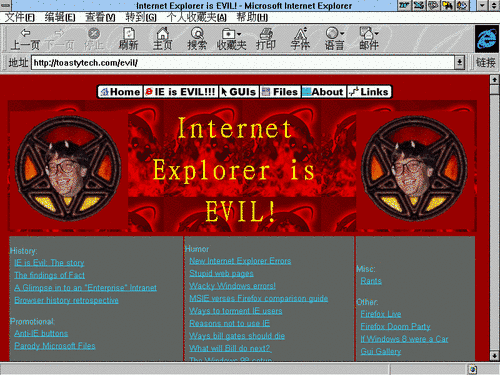Open the 'Gui Gallery' link
The image size is (500, 375).
pyautogui.click(x=381, y=351)
